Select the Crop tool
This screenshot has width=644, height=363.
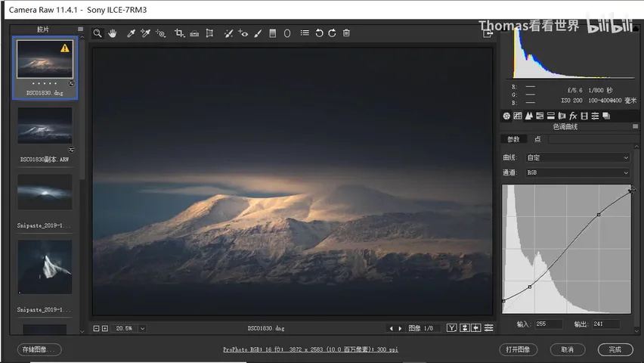(x=179, y=33)
